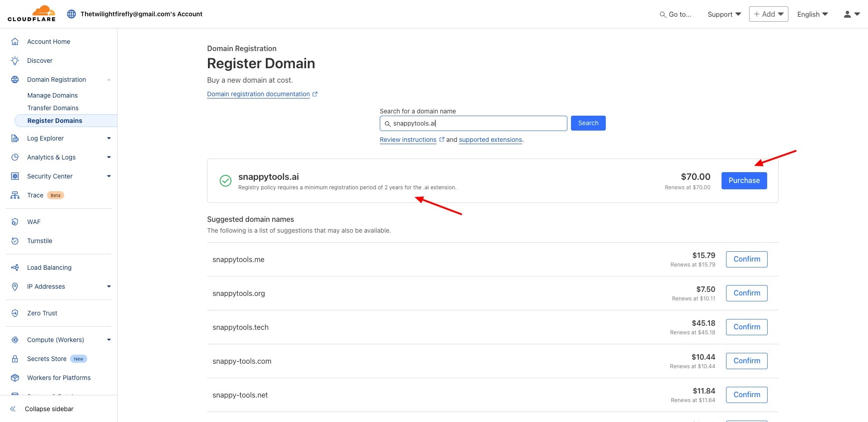The image size is (868, 422).
Task: Click the Zero Trust icon
Action: (15, 313)
